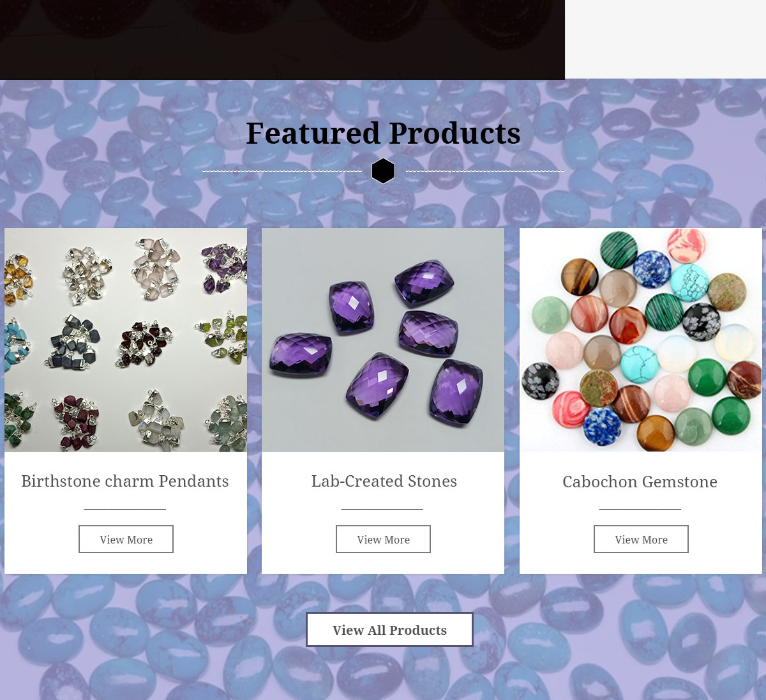Select the Lab-Created Stones title link
Screen dimensions: 766x700
pyautogui.click(x=384, y=481)
